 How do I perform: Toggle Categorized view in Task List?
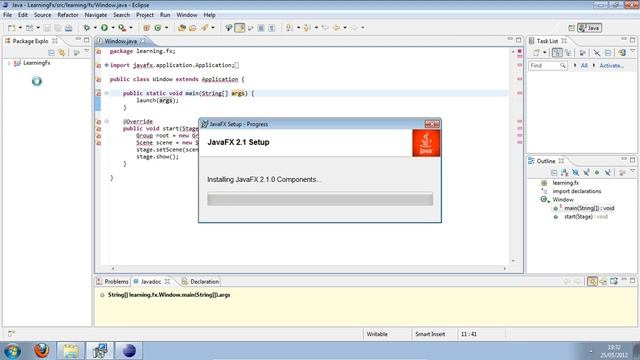(557, 53)
